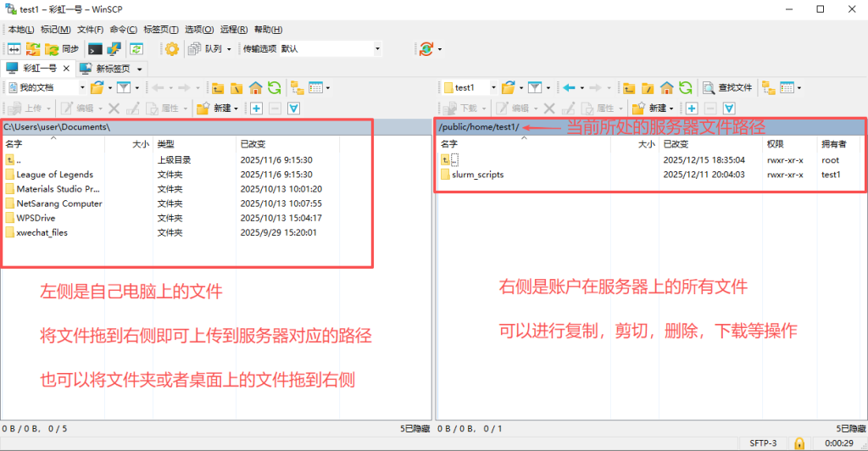The width and height of the screenshot is (868, 451).
Task: Refresh the local panel directory listing
Action: coord(274,87)
